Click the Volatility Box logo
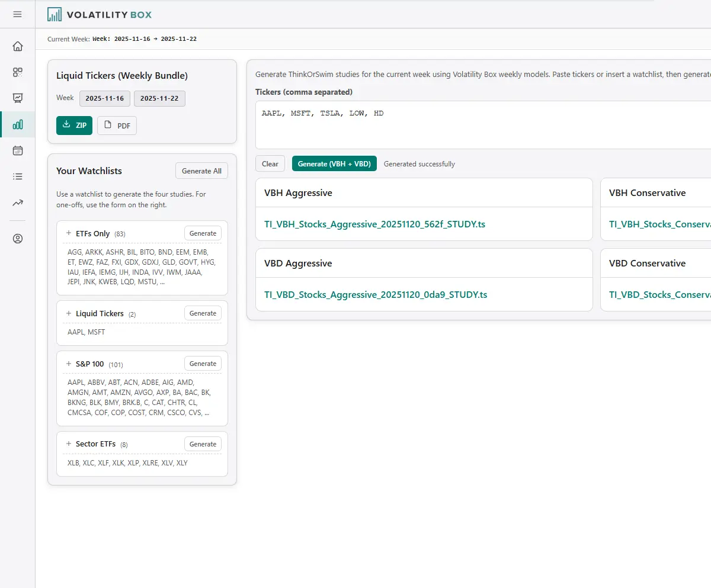Image resolution: width=711 pixels, height=588 pixels. (100, 14)
